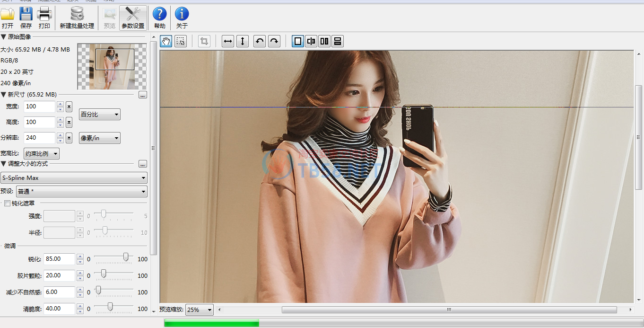Image resolution: width=644 pixels, height=328 pixels.
Task: Select the single preview view toggle
Action: click(x=298, y=41)
